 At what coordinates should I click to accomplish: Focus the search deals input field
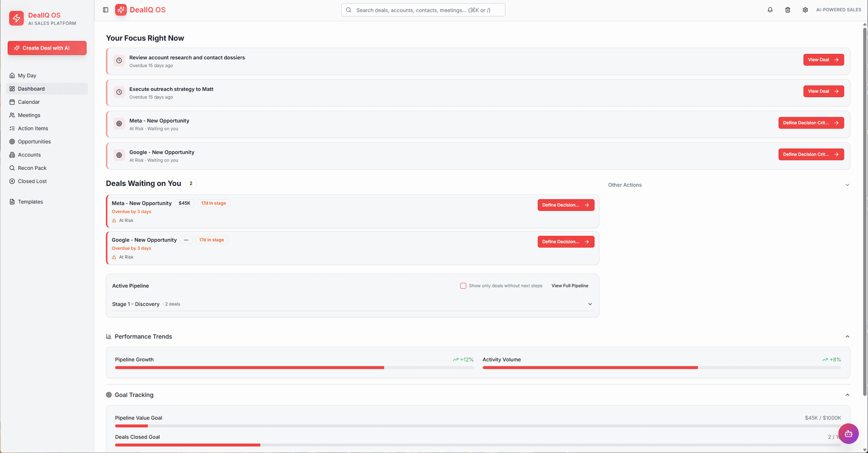(x=423, y=10)
